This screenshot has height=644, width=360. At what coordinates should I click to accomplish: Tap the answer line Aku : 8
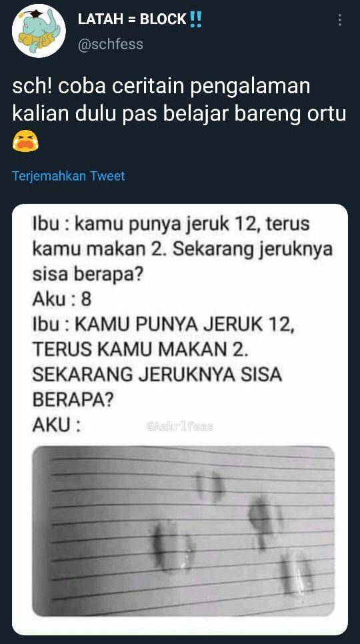[x=61, y=300]
